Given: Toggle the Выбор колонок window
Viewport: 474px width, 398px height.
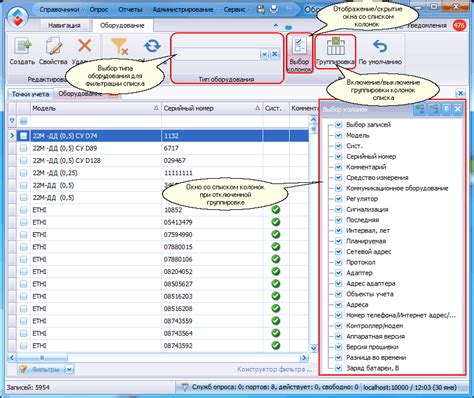Looking at the screenshot, I should click(x=299, y=54).
